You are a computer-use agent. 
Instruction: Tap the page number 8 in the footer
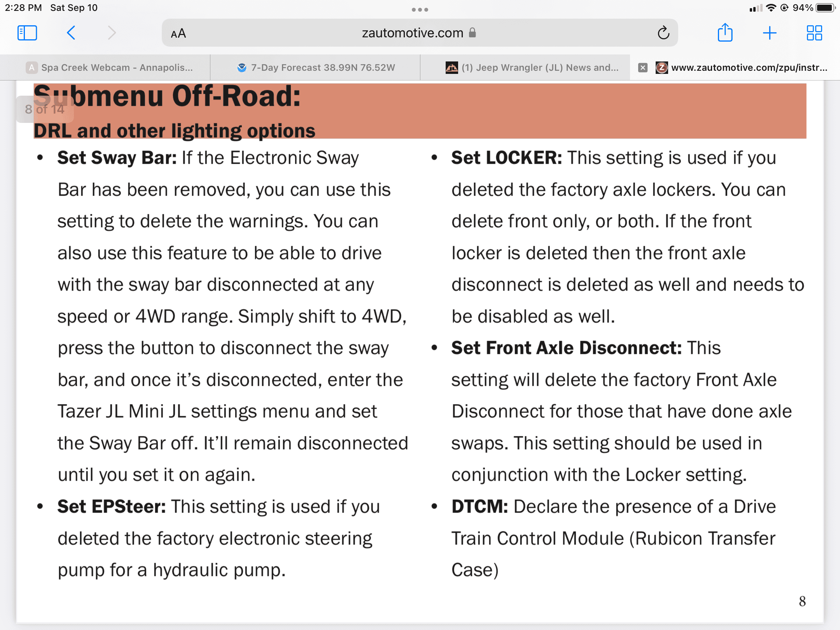[x=802, y=602]
